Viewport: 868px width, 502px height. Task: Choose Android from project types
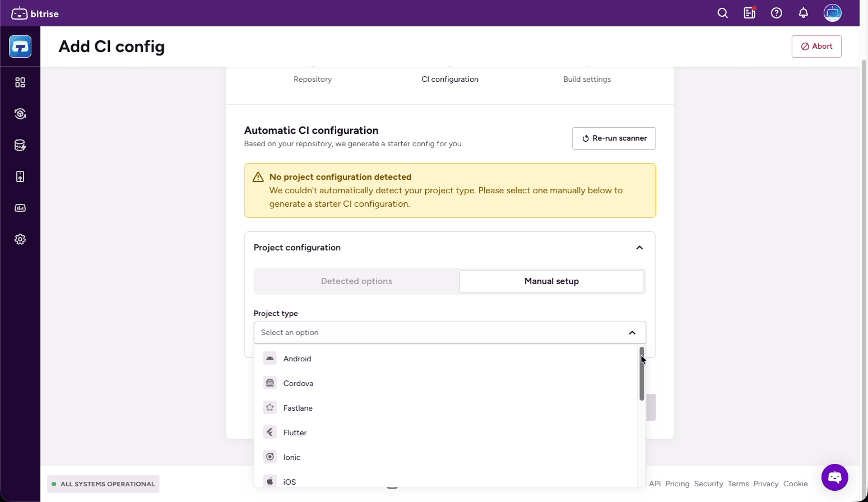[x=446, y=359]
